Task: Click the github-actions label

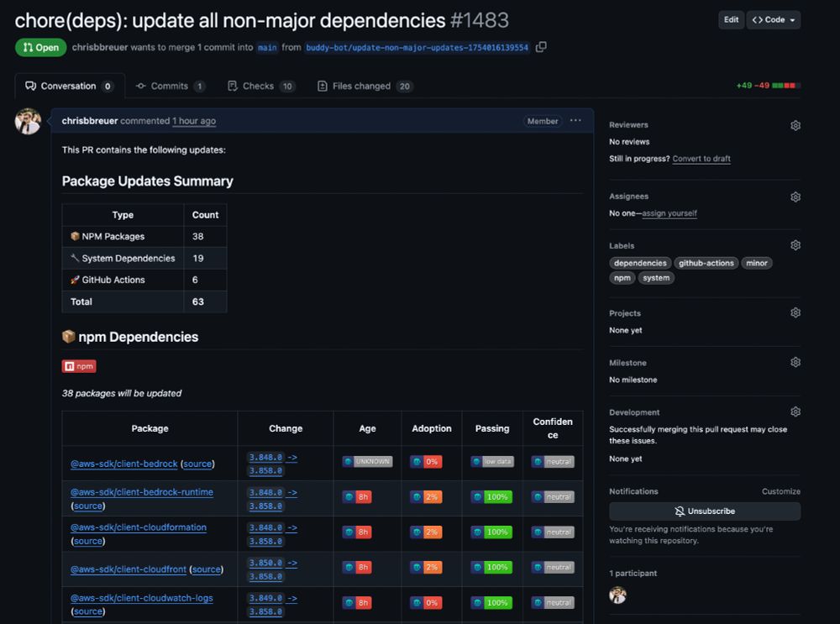Action: (x=706, y=263)
